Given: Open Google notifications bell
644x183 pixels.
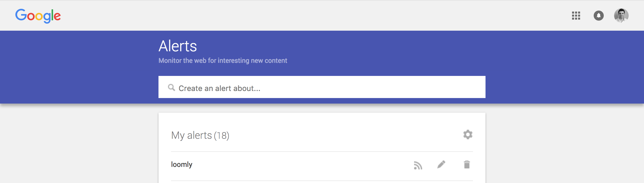Looking at the screenshot, I should 598,16.
